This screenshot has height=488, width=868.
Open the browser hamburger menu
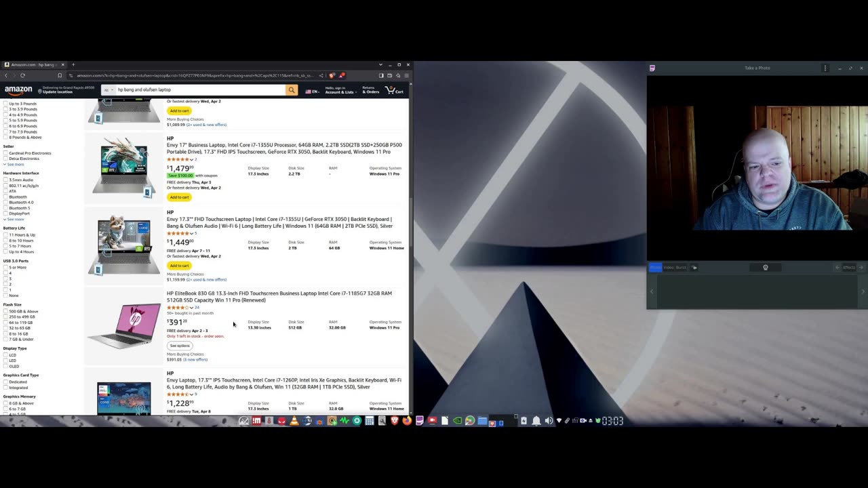click(x=406, y=75)
